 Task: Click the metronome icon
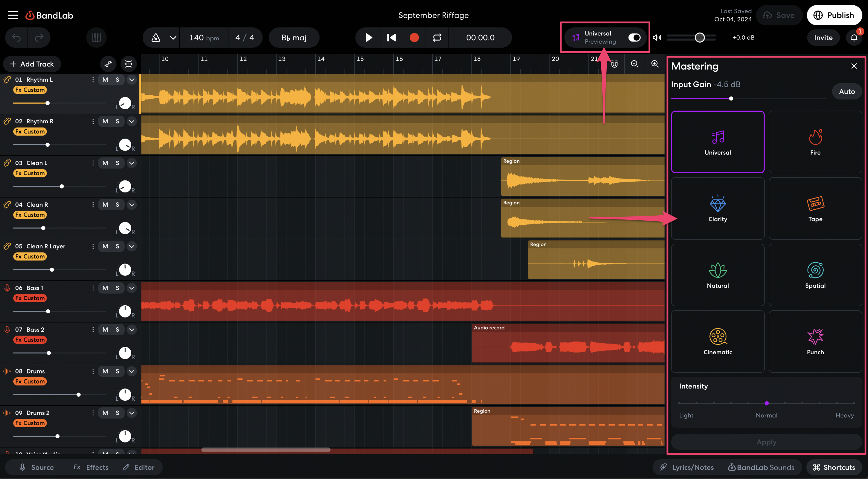click(156, 38)
